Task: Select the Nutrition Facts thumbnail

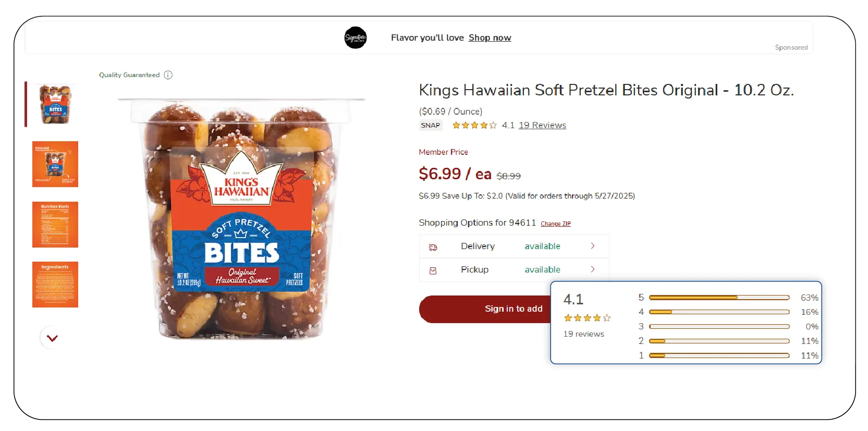Action: [55, 225]
